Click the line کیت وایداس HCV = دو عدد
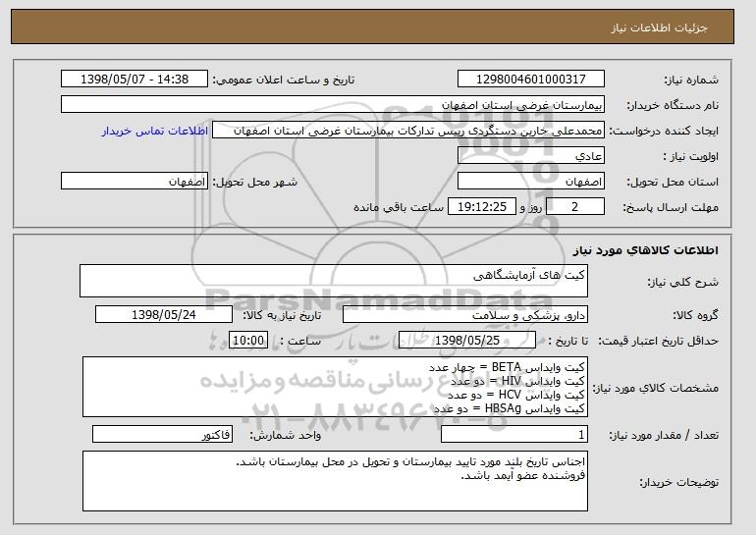Screen dimensions: 756x535 [x=515, y=395]
